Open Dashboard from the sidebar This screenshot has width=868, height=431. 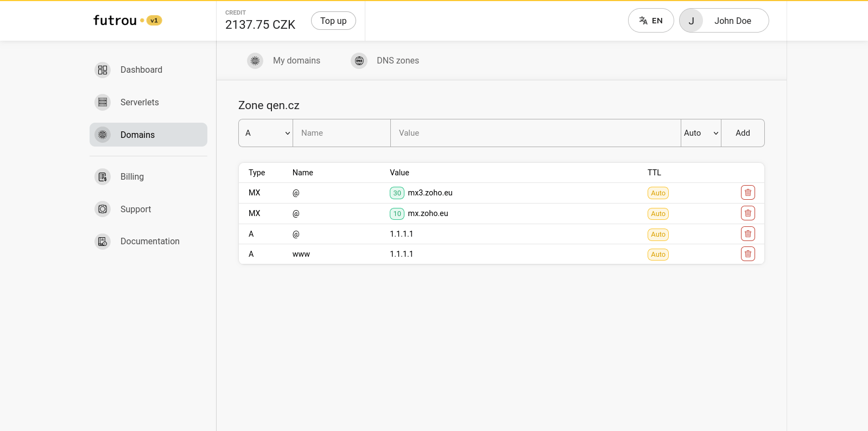148,69
